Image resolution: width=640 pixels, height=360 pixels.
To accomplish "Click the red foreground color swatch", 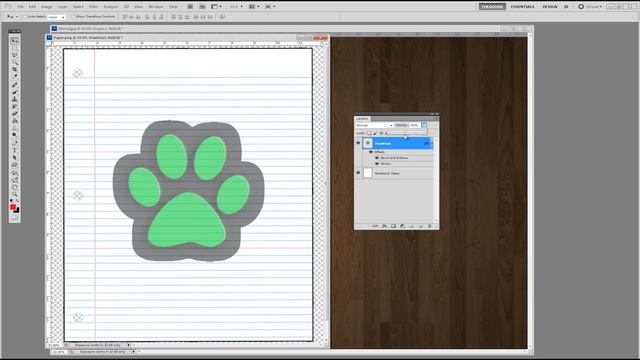I will (13, 207).
